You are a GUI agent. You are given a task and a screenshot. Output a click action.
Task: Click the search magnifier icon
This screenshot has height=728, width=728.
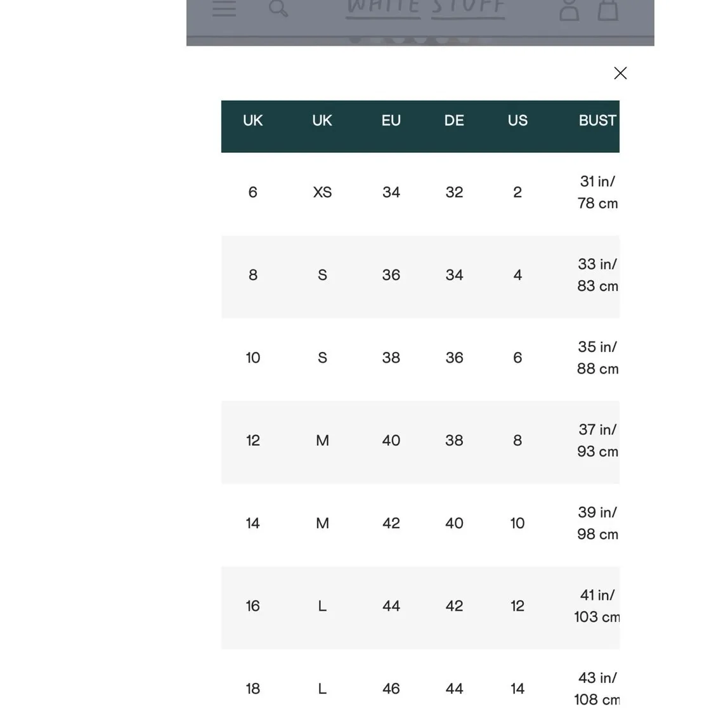pyautogui.click(x=278, y=9)
